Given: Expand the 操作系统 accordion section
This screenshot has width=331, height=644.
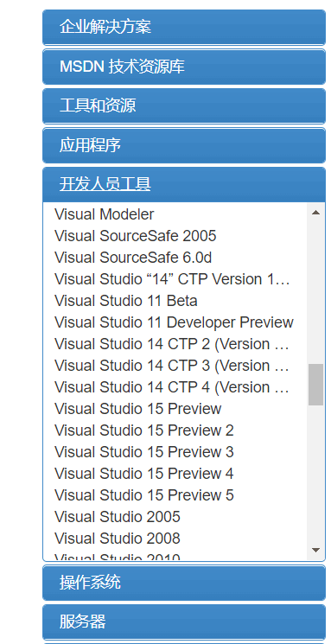Looking at the screenshot, I should 184,583.
